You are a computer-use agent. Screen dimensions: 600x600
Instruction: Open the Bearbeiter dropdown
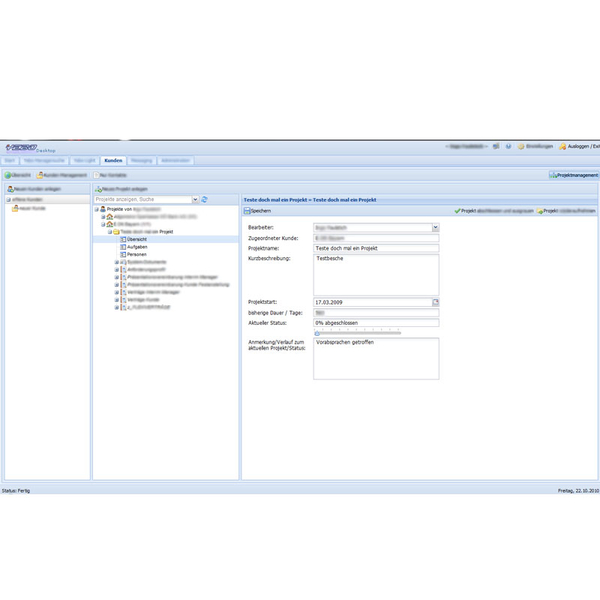point(435,228)
